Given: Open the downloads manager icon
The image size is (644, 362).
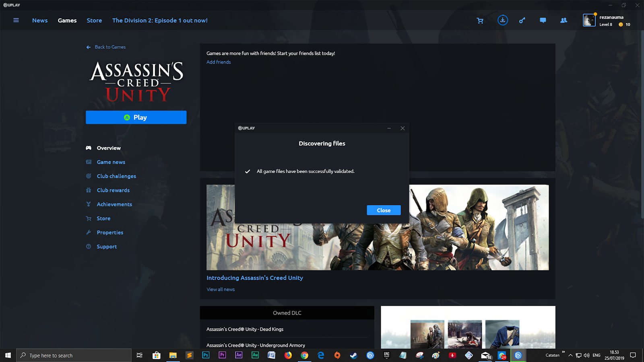Looking at the screenshot, I should pos(503,20).
